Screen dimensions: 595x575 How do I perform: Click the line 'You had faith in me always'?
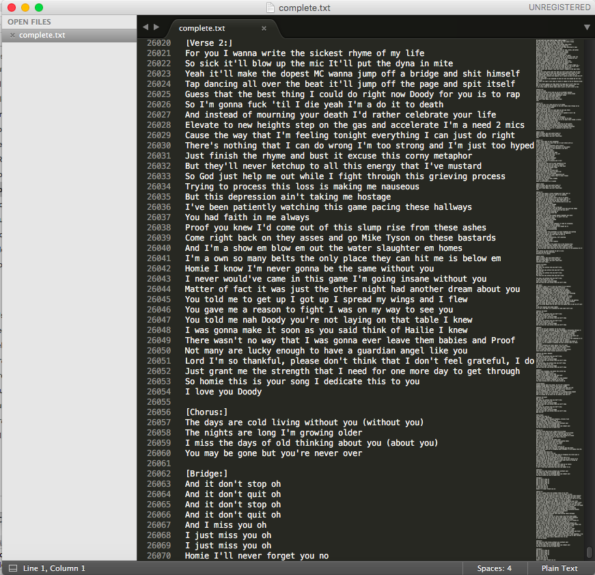pyautogui.click(x=247, y=217)
